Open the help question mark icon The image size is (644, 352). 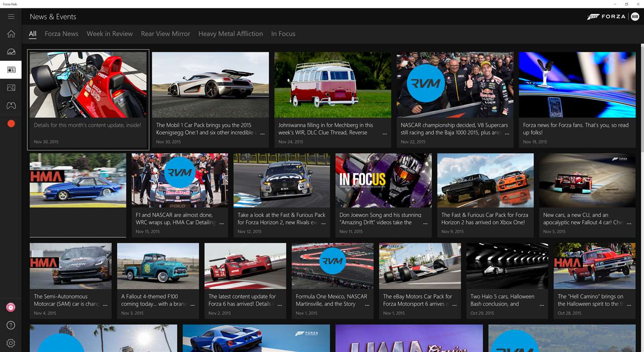[11, 325]
